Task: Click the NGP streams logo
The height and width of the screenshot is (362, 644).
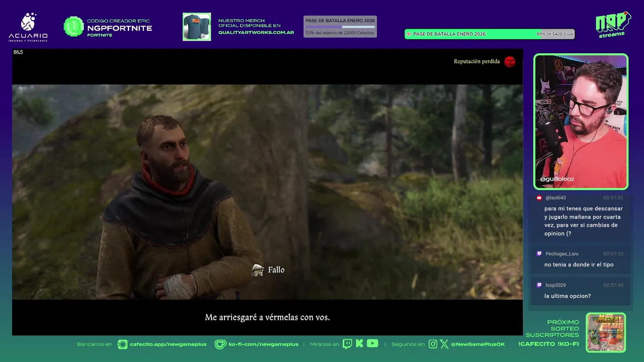Action: tap(613, 25)
